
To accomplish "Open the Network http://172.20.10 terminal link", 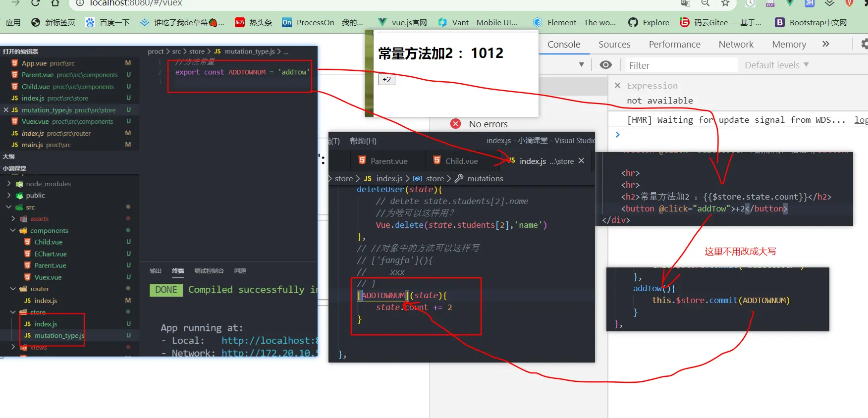I will click(x=270, y=353).
